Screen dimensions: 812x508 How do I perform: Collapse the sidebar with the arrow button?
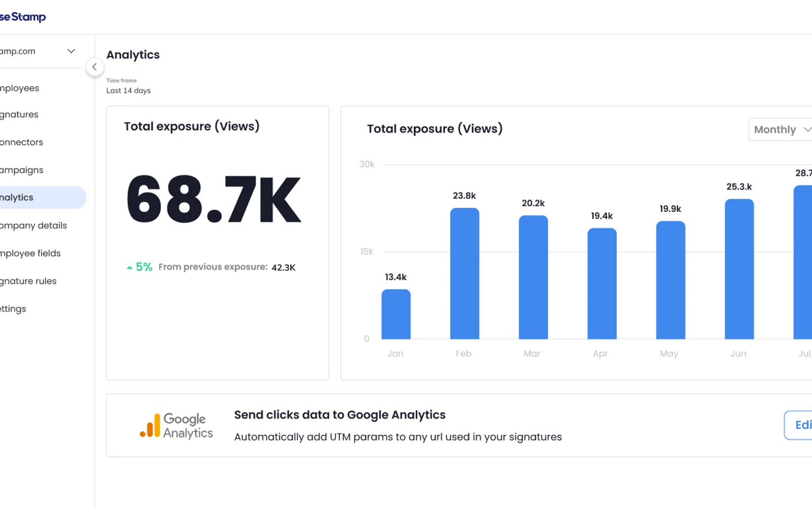click(x=94, y=67)
